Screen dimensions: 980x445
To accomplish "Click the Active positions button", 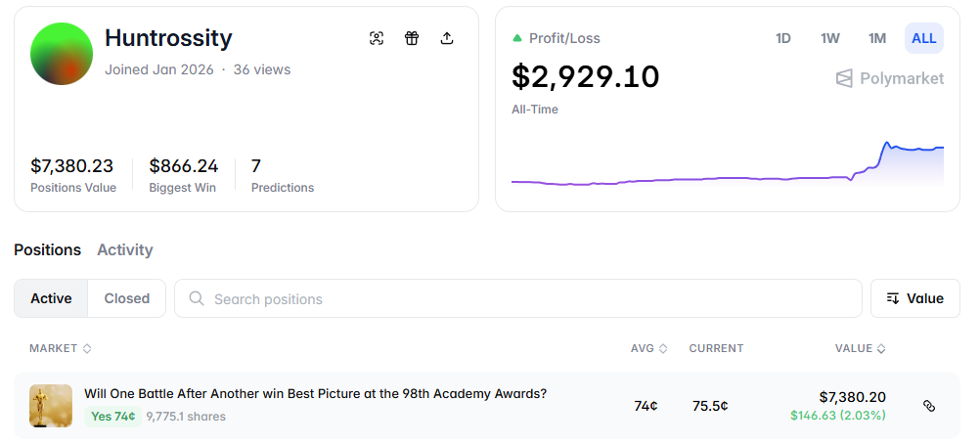I will [x=51, y=298].
